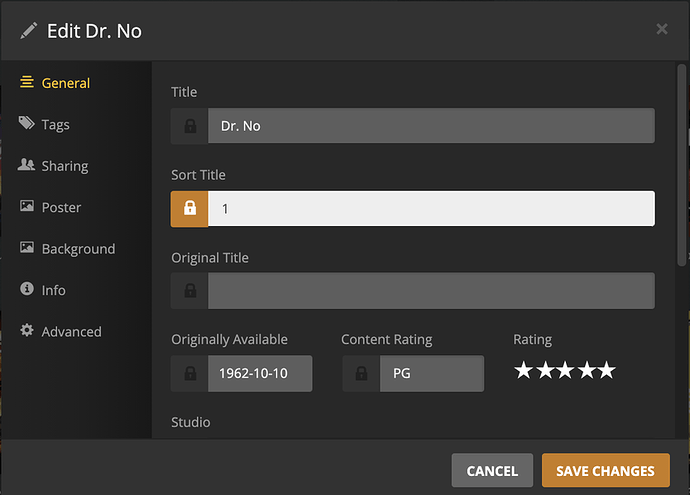This screenshot has width=690, height=495.
Task: Switch to the Advanced tab
Action: (x=71, y=331)
